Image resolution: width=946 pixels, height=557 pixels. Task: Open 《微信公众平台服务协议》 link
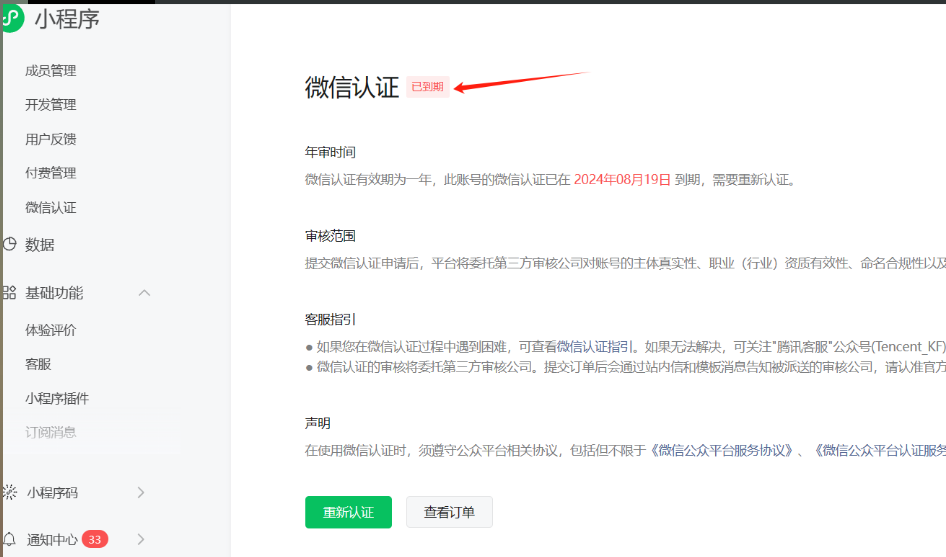pos(721,450)
